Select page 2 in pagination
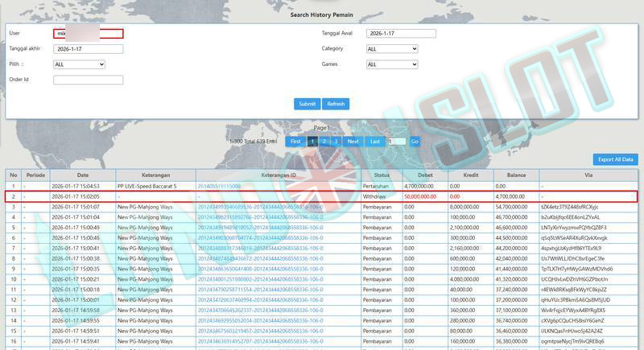 pos(324,142)
